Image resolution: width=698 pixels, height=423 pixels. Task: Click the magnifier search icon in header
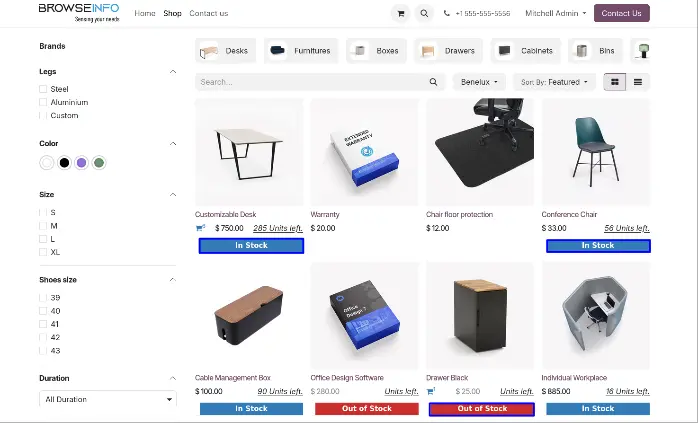[x=424, y=13]
